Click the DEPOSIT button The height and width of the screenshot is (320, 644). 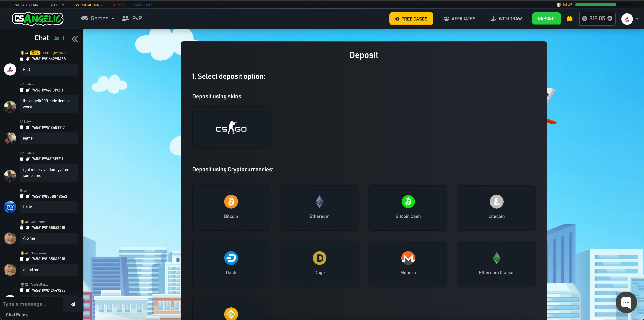(x=546, y=18)
